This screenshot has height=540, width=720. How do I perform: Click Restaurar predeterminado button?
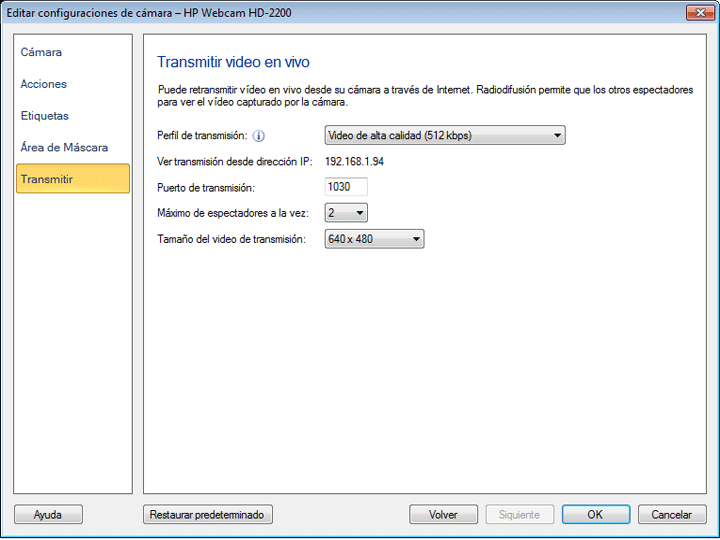click(208, 515)
